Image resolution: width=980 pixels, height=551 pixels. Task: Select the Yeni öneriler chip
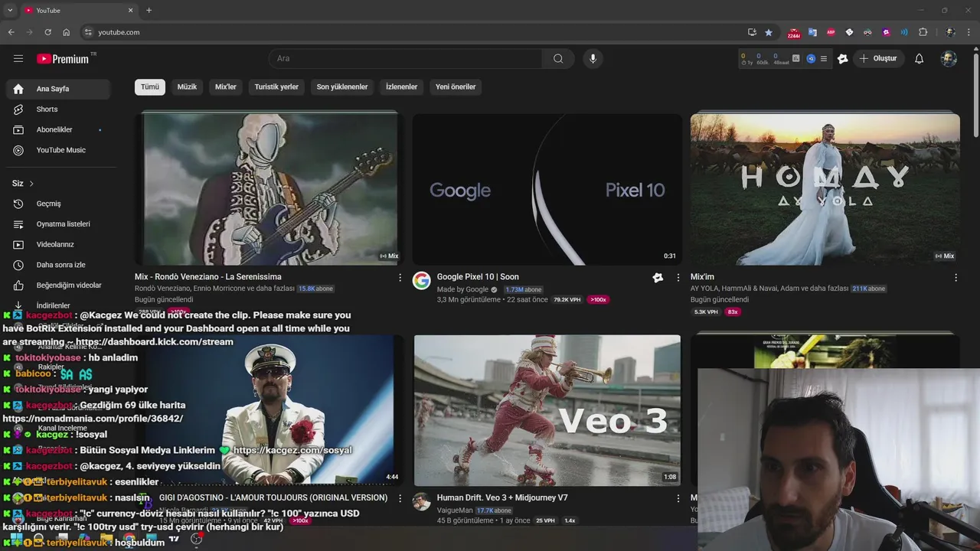[456, 86]
